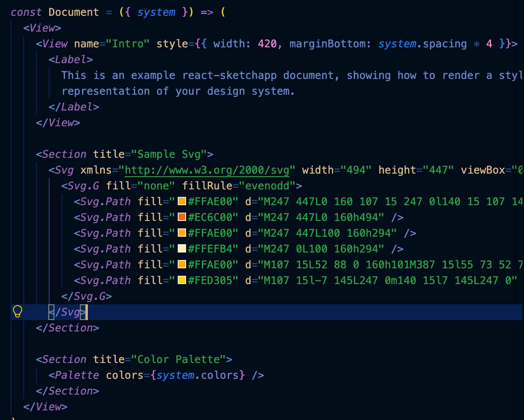Viewport: 524px width, 420px height.
Task: Click the line "representation of your design system."
Action: [178, 91]
